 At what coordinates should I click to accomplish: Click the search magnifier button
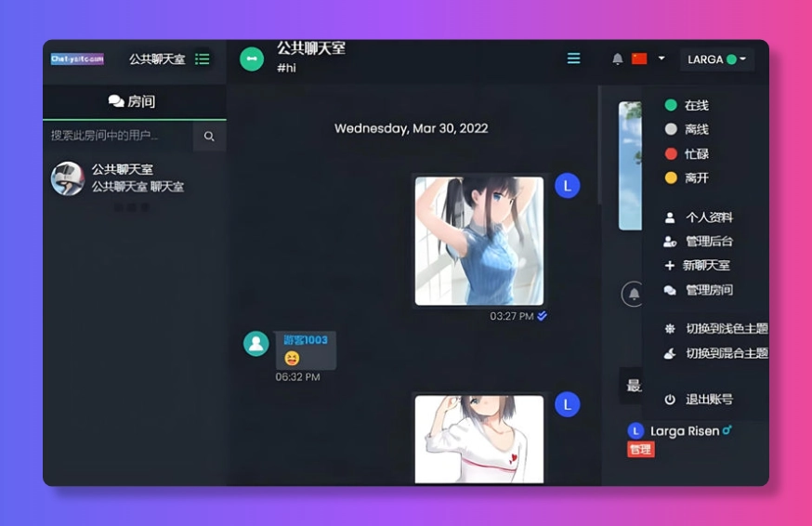click(x=209, y=137)
